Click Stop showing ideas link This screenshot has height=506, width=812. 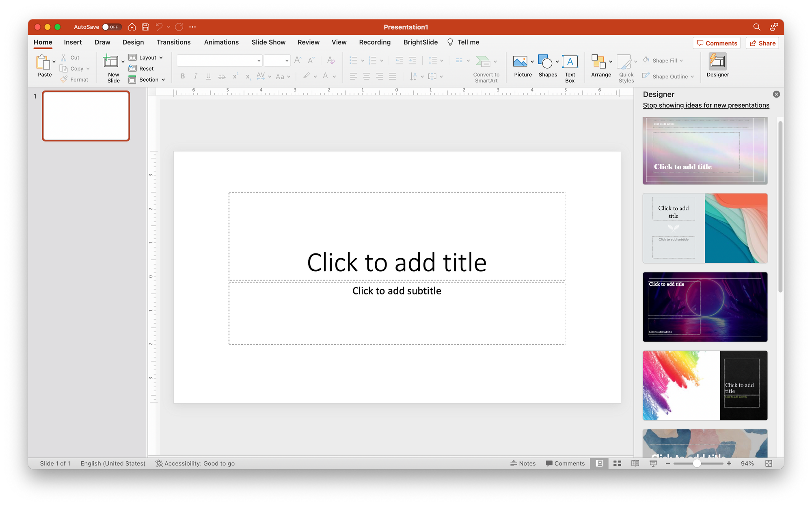pyautogui.click(x=706, y=105)
